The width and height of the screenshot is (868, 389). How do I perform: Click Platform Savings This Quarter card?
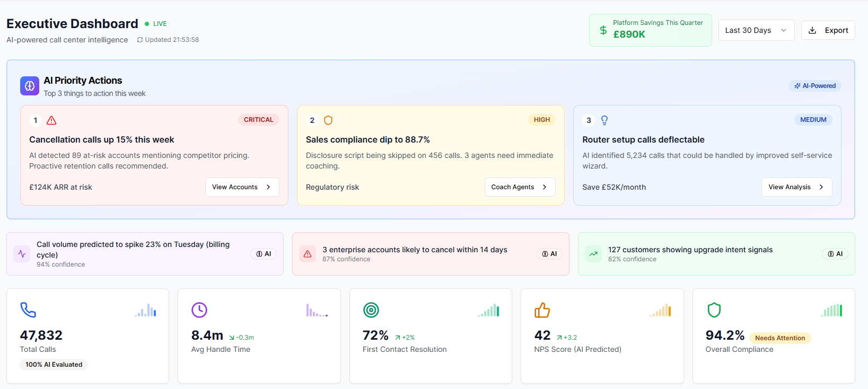pos(650,30)
